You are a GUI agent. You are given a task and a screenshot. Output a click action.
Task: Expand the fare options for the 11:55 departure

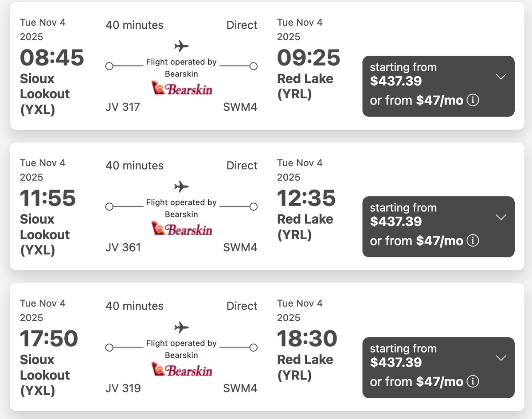pos(501,217)
